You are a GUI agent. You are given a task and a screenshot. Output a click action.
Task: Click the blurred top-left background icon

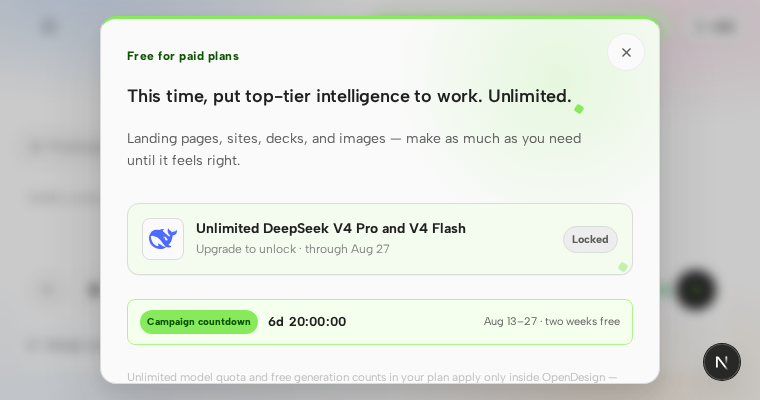pos(49,27)
